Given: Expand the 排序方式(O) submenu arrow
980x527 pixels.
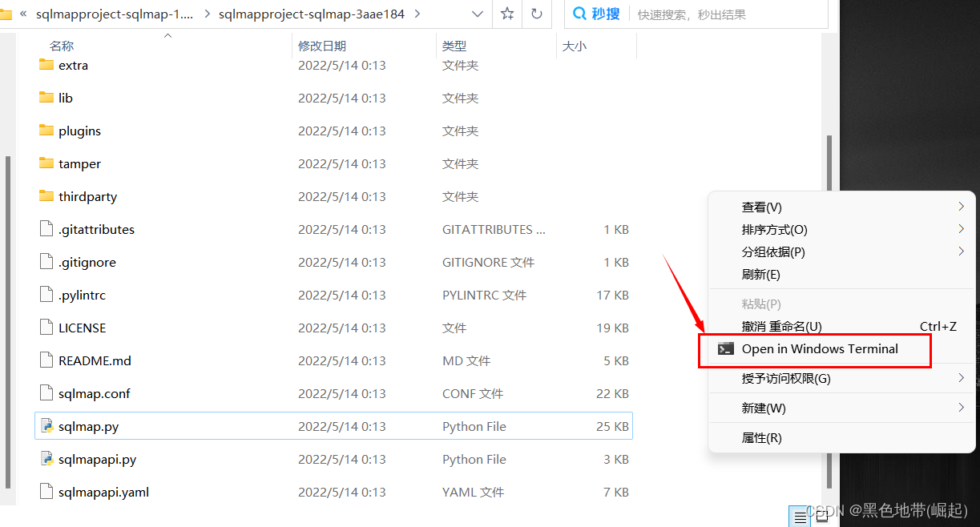Looking at the screenshot, I should 961,229.
